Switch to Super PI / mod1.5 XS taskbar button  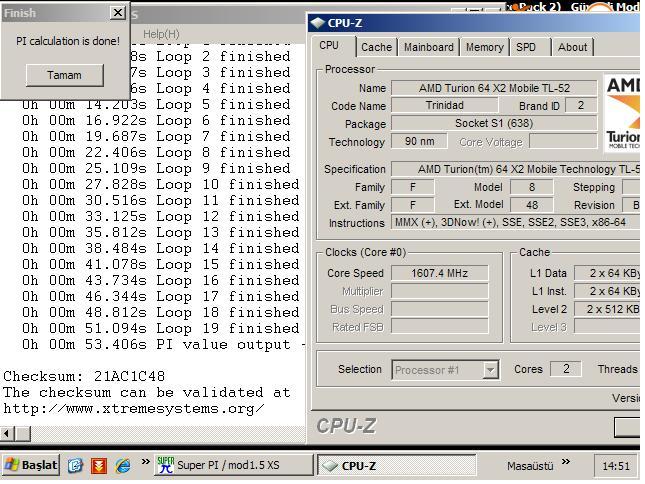233,465
